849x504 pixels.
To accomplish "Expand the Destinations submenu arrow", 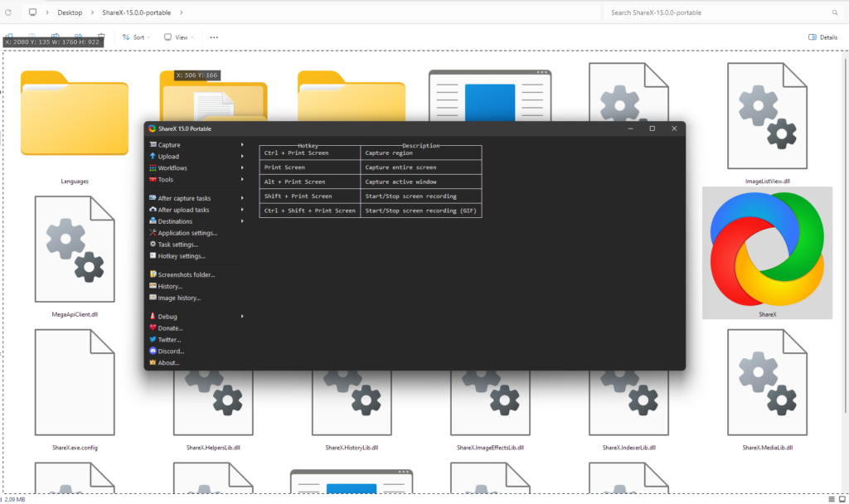I will [242, 221].
